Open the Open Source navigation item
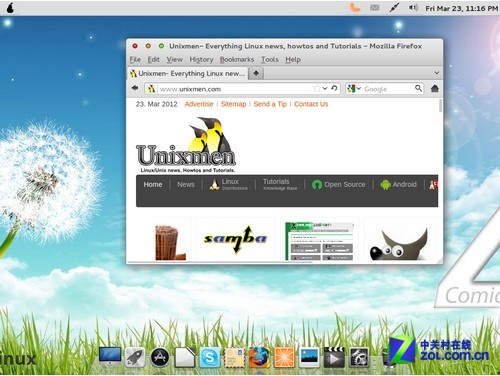 tap(338, 184)
